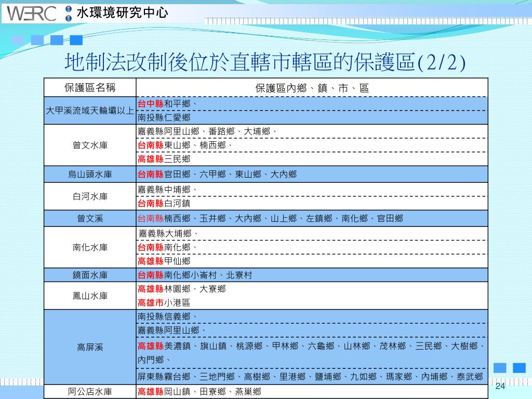532x399 pixels.
Task: Click the slide page number 24
Action: click(x=500, y=386)
